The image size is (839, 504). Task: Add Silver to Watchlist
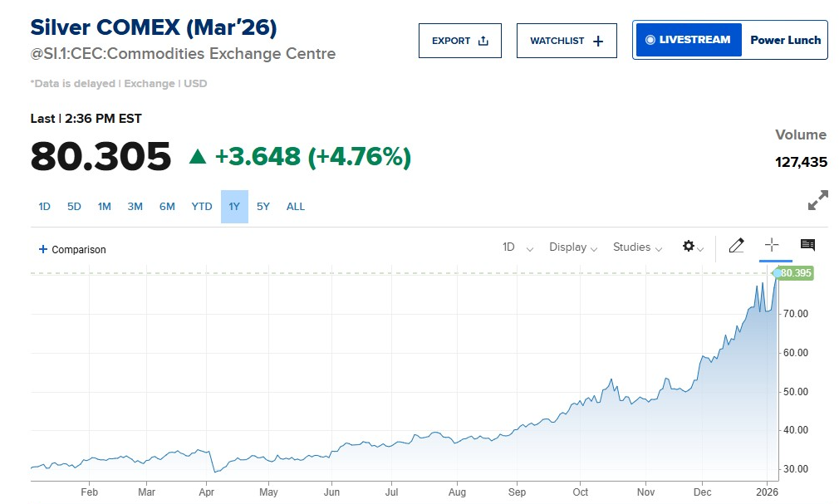point(567,41)
